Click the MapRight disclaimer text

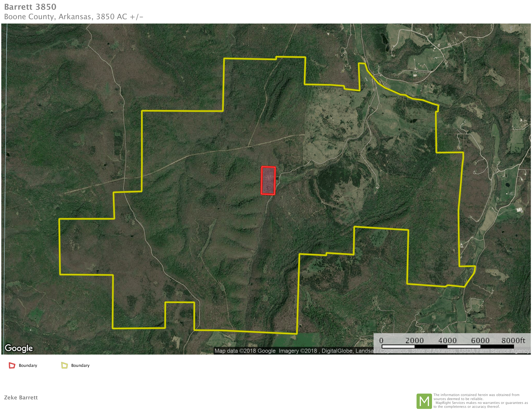click(480, 401)
